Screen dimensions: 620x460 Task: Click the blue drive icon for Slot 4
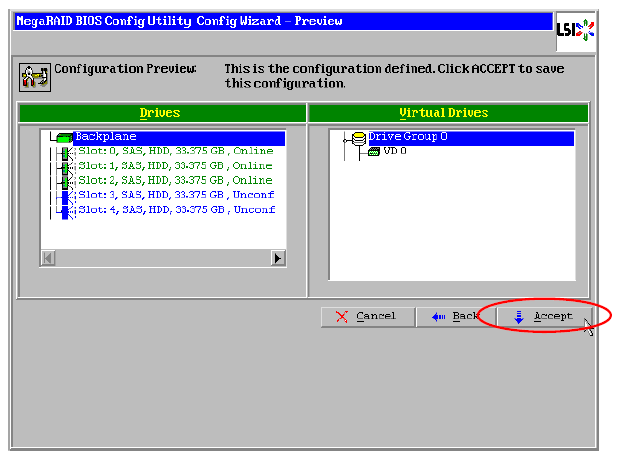pos(66,212)
